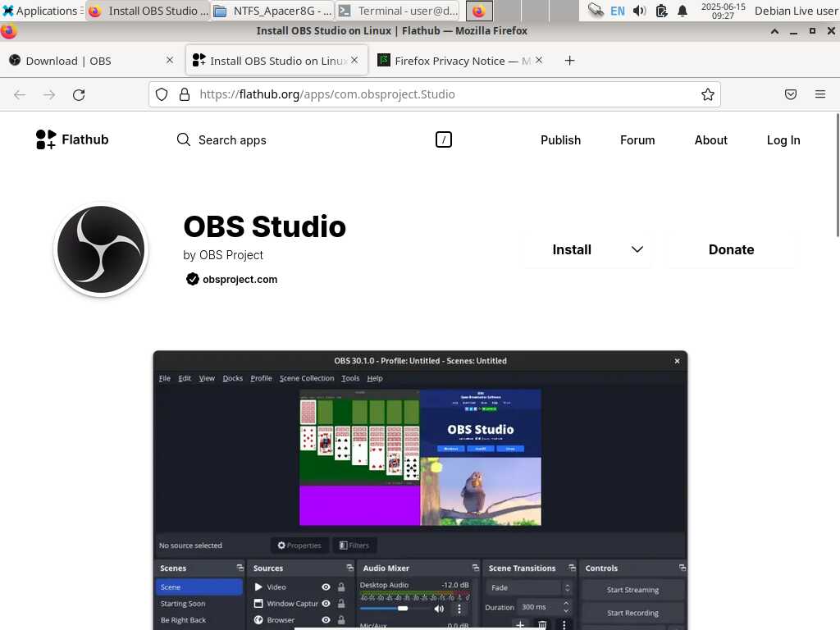The width and height of the screenshot is (840, 630).
Task: Switch to the Download | OBS tab
Action: click(92, 61)
